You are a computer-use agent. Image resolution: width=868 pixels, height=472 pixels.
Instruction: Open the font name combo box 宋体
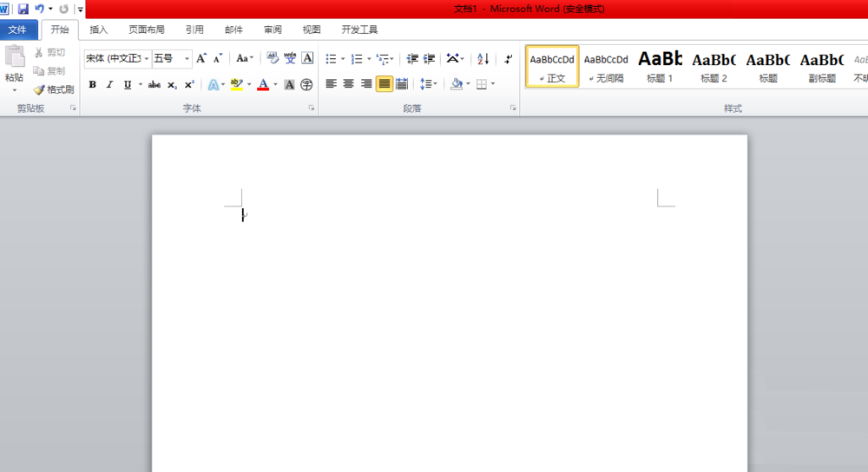[117, 58]
